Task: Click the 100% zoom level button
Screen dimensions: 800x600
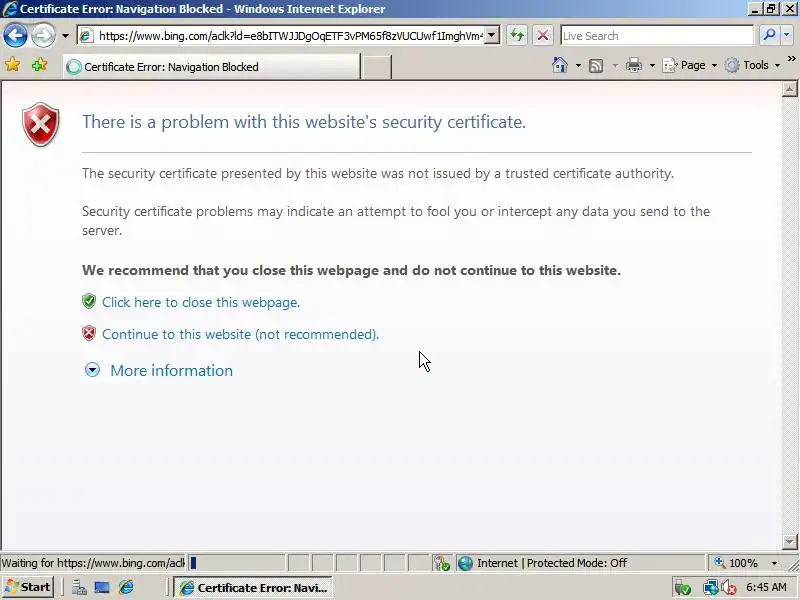Action: [x=736, y=563]
